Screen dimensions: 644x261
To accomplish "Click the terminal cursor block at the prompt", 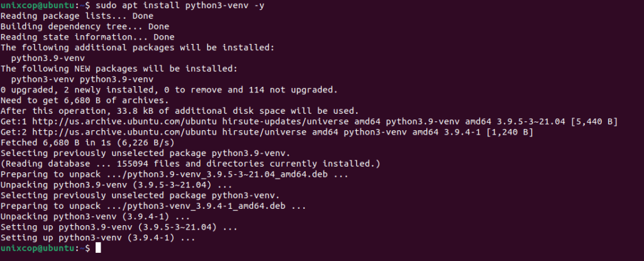I will pos(97,248).
